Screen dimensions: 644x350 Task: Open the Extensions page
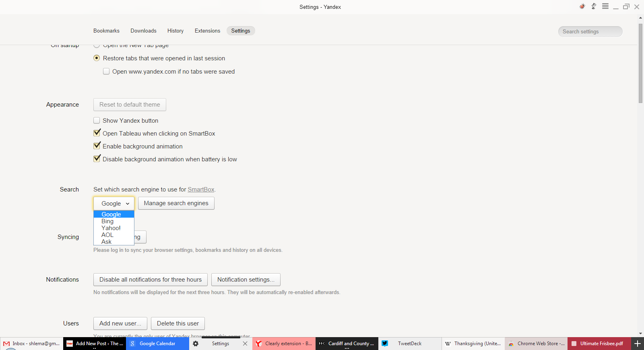[207, 31]
